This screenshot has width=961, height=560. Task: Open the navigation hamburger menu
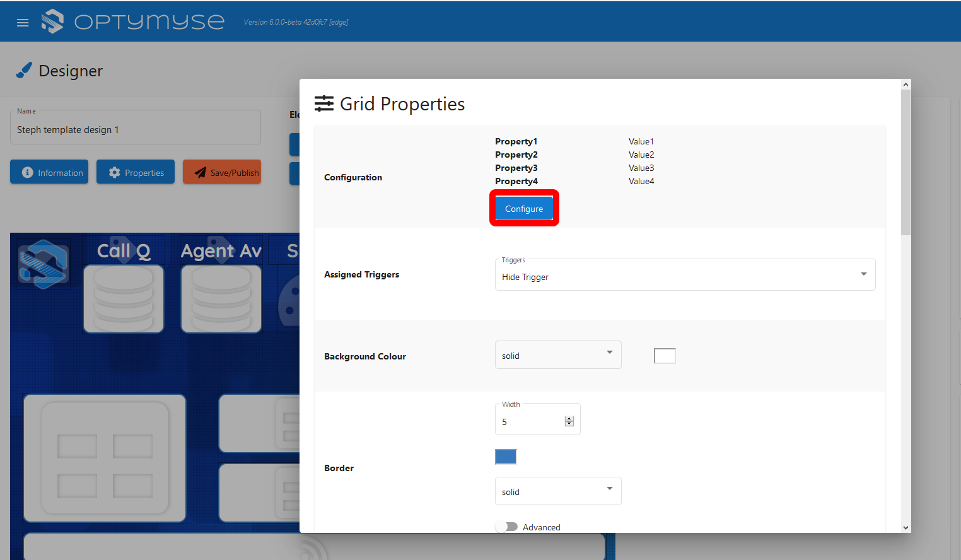23,22
